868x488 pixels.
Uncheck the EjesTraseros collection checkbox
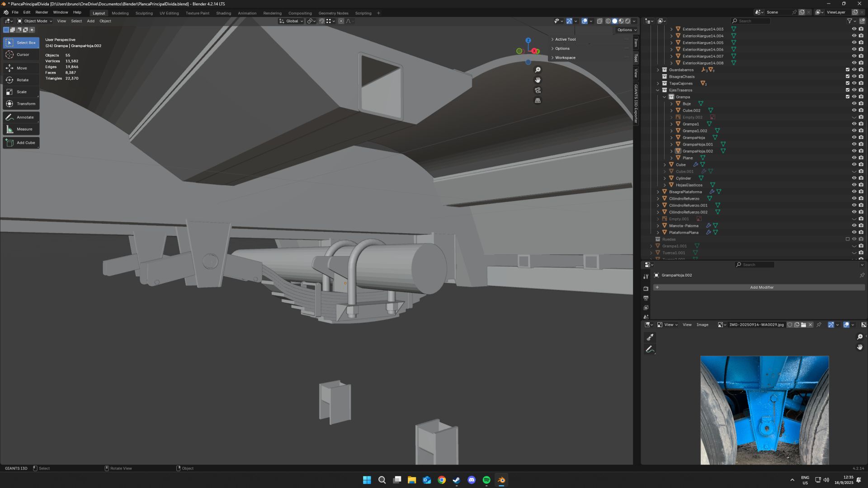[848, 90]
